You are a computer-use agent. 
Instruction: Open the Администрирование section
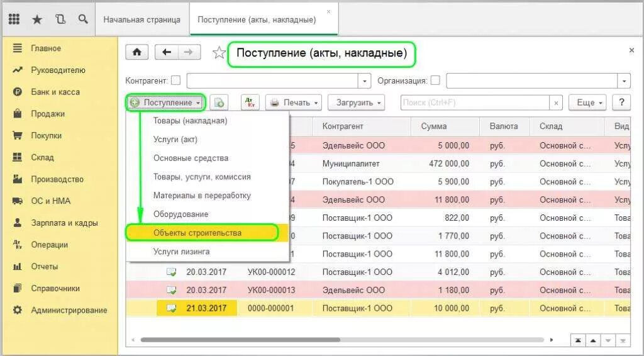pos(69,311)
